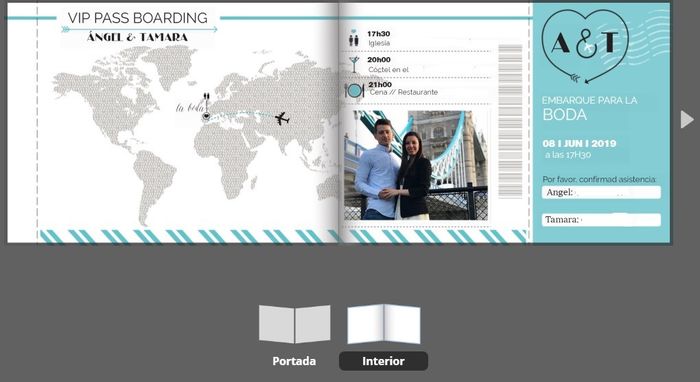
Task: Click the airplane icon on the map
Action: click(x=282, y=119)
